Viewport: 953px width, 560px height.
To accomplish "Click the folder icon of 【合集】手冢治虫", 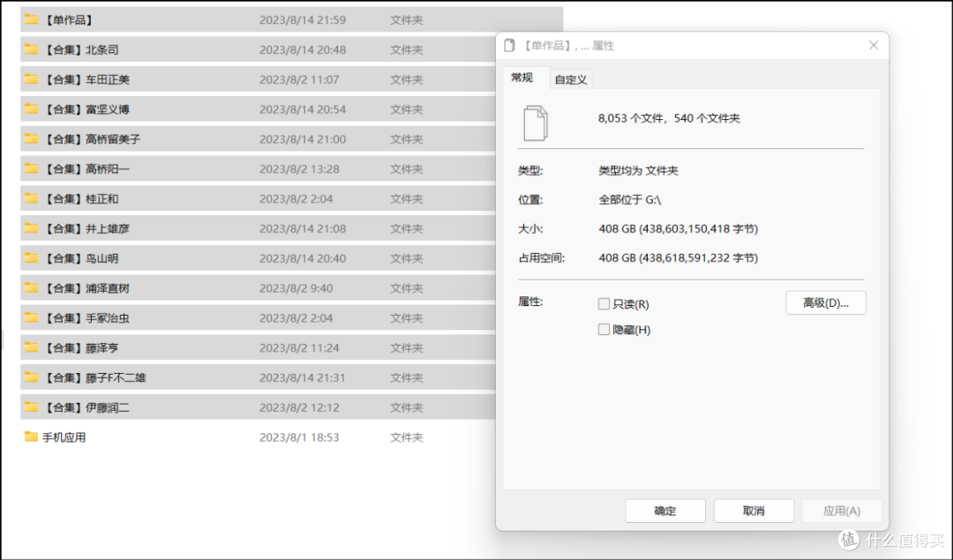I will (31, 317).
